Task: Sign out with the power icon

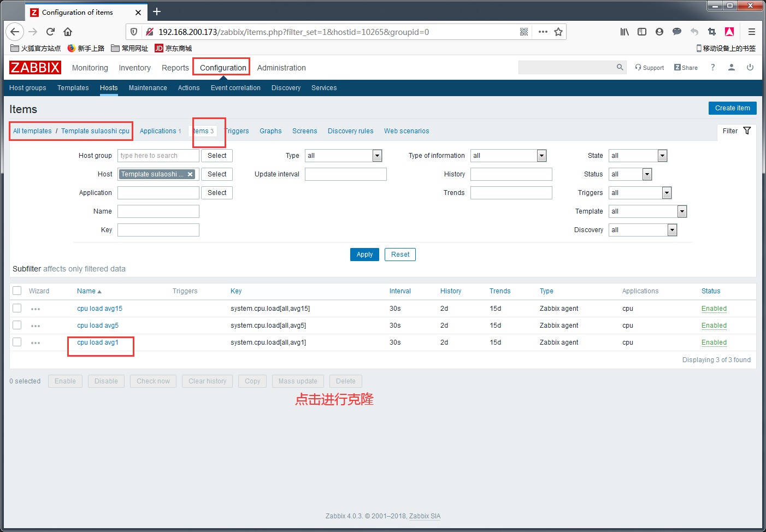Action: (750, 67)
